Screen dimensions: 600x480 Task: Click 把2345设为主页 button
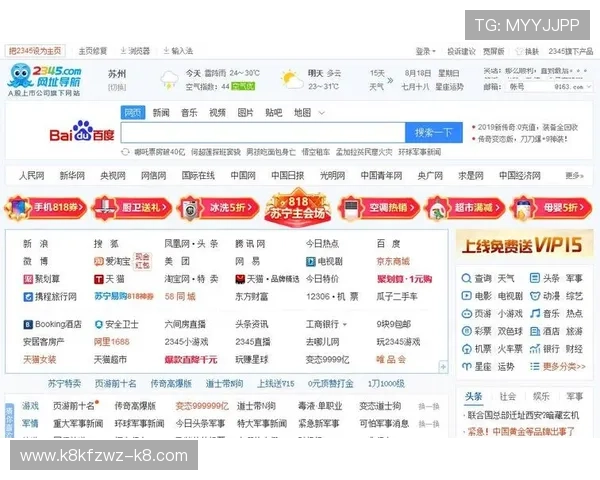pos(35,51)
